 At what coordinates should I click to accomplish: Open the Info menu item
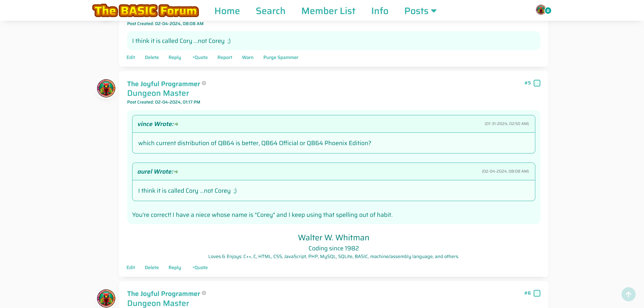pos(380,11)
